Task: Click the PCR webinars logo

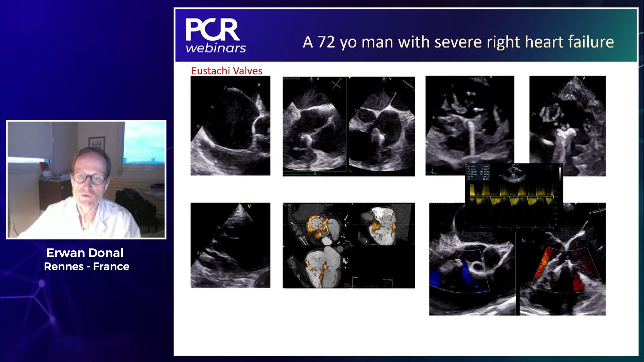Action: (x=215, y=35)
